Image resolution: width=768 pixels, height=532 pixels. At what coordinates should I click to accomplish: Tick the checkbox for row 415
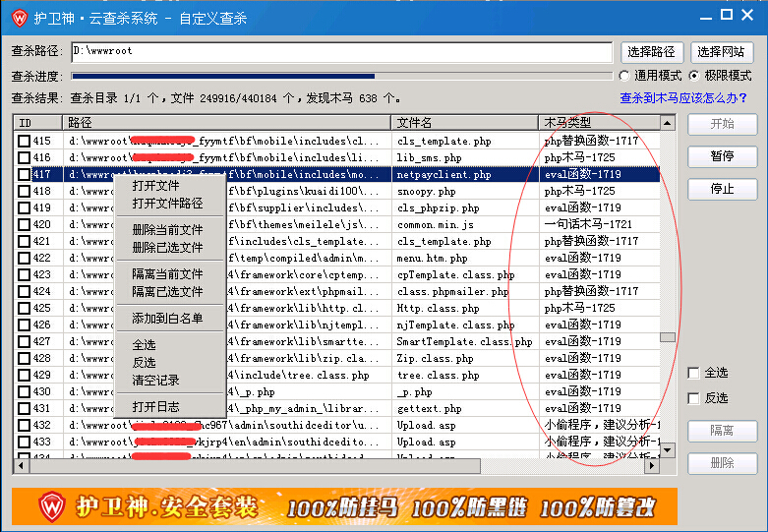point(24,141)
